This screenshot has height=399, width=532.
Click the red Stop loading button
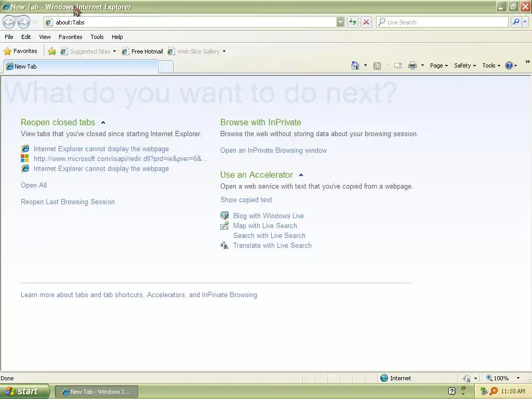click(366, 22)
